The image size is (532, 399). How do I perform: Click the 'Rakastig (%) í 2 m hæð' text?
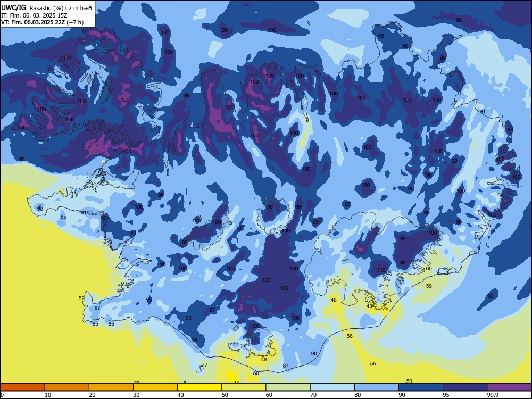61,8
